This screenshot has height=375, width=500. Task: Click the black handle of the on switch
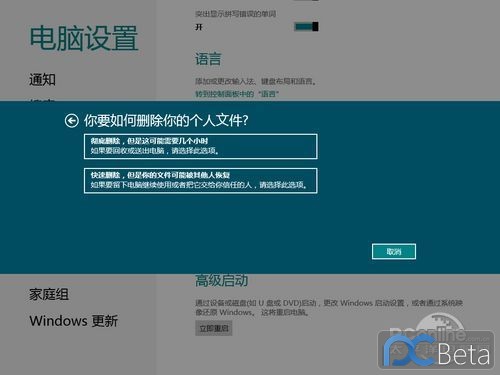pos(315,27)
